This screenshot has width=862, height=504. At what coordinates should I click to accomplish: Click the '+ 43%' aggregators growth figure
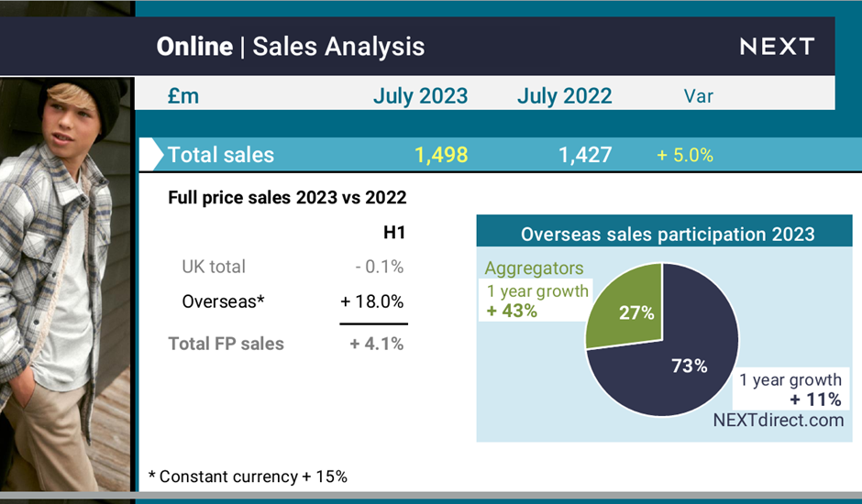pyautogui.click(x=512, y=311)
